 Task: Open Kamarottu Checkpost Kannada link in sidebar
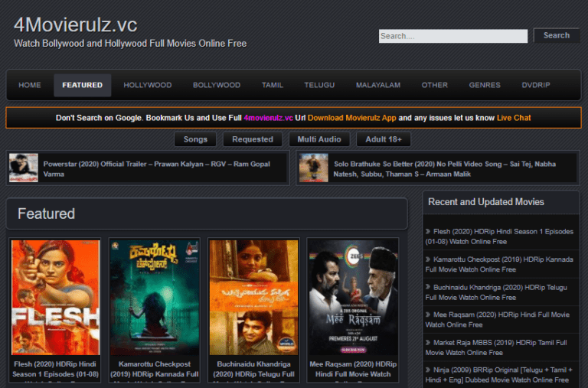[x=499, y=264]
